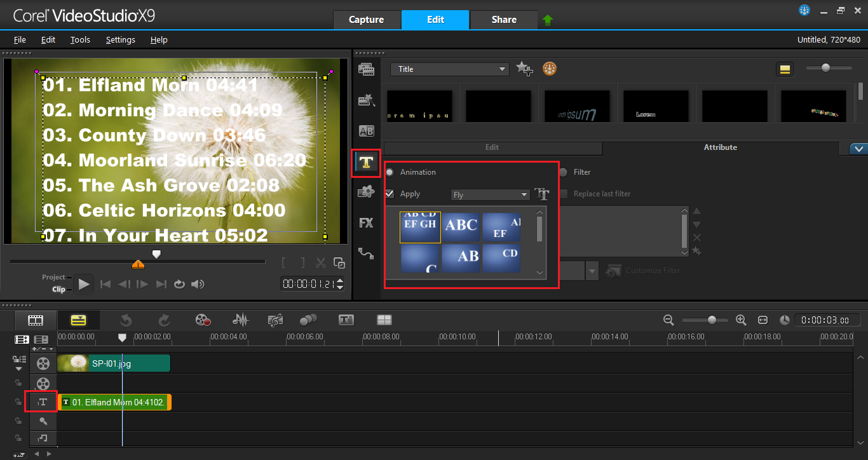Uncheck the Apply checkbox
Viewport: 868px width, 460px height.
point(390,194)
